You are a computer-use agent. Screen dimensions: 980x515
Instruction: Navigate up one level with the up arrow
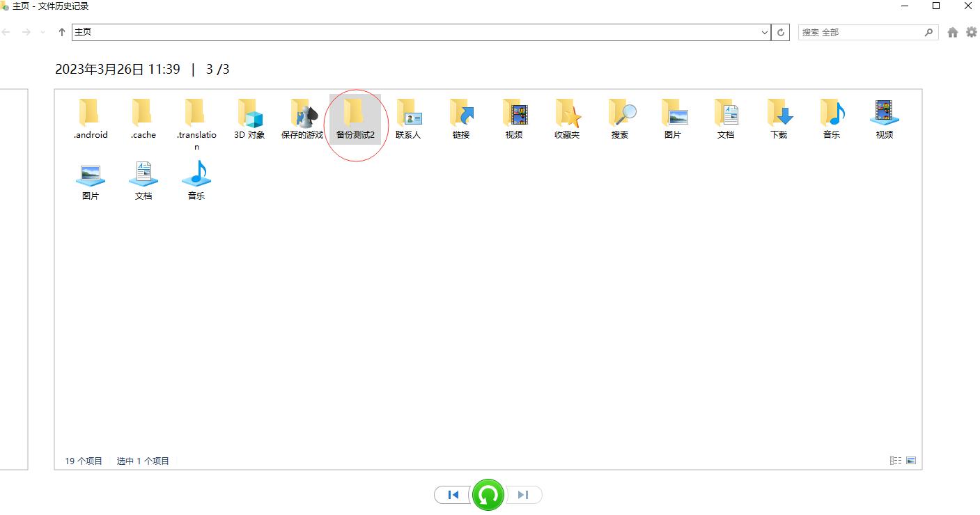coord(61,31)
